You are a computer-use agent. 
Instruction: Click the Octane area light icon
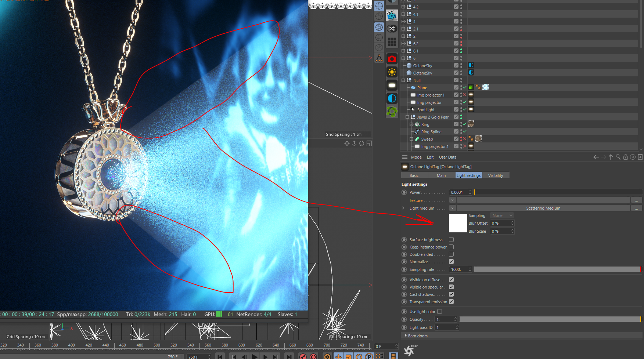392,85
